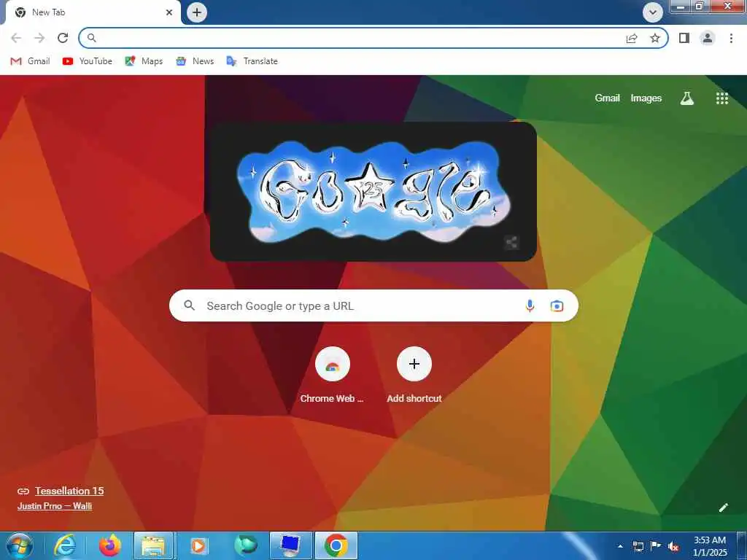Open the Translate bookmark
Viewport: 747px width, 560px height.
pos(252,61)
